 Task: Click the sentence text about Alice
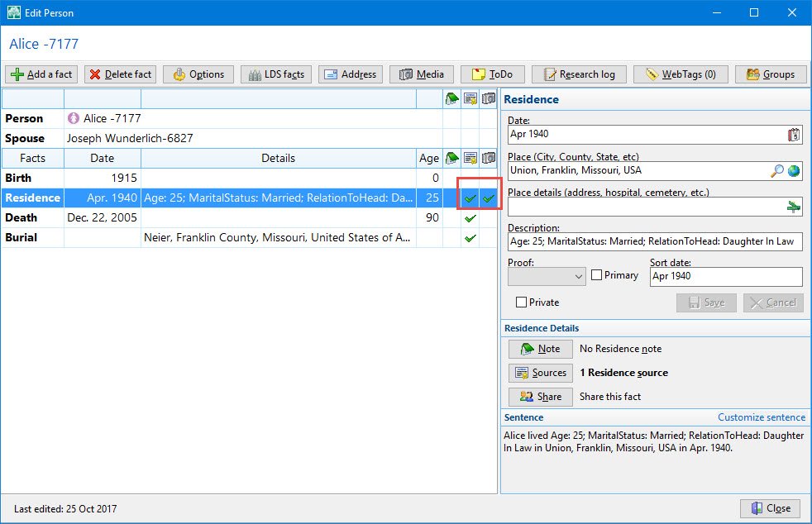click(653, 441)
